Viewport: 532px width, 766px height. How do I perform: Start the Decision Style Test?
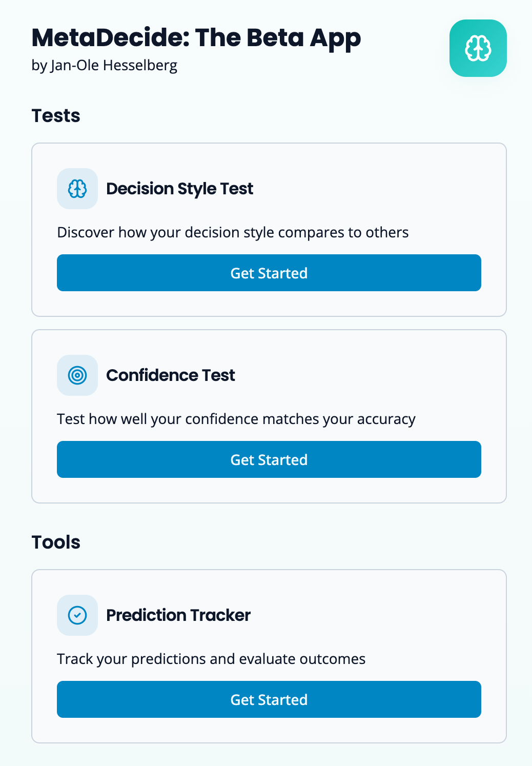269,273
